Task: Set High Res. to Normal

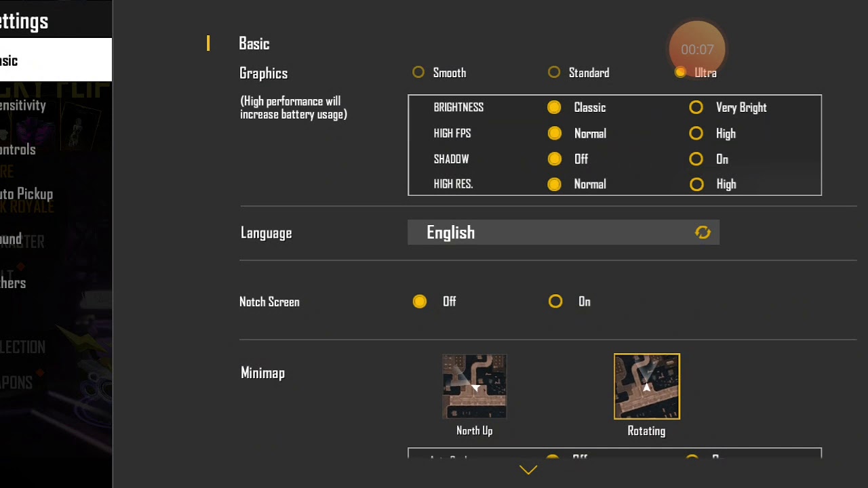Action: click(x=554, y=184)
